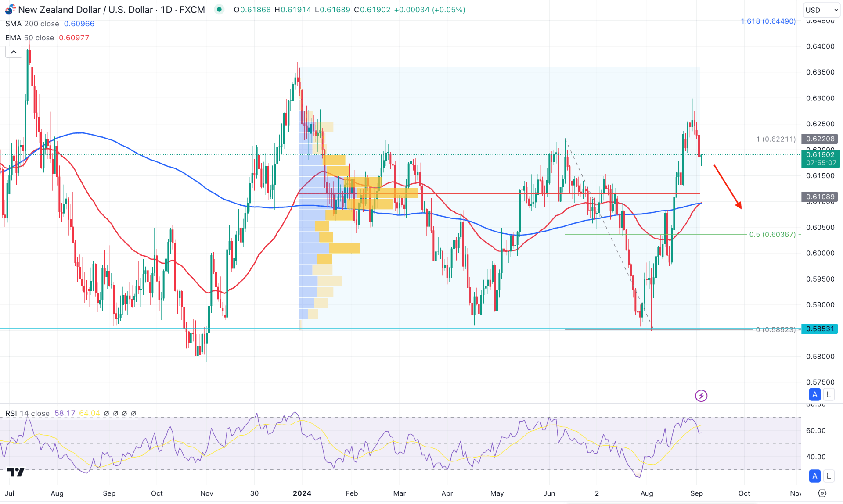Click the green market status dot
Viewport: 843px width, 504px height.
click(219, 10)
